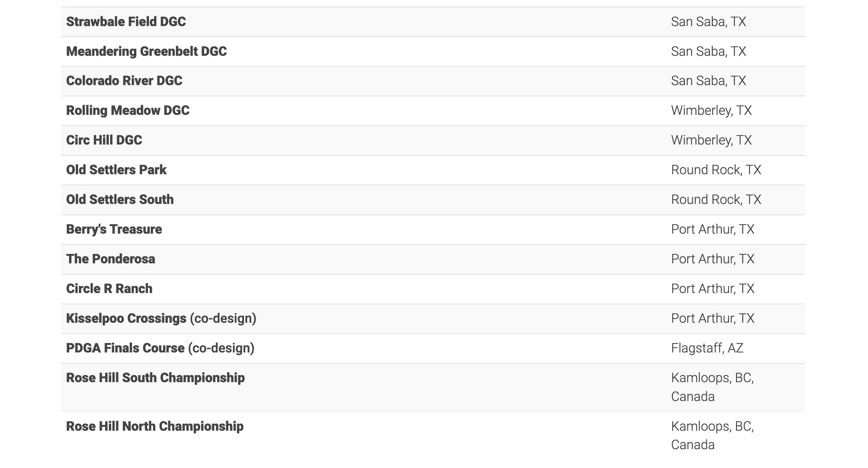
Task: Click Old Settlers South course name
Action: [x=120, y=200]
